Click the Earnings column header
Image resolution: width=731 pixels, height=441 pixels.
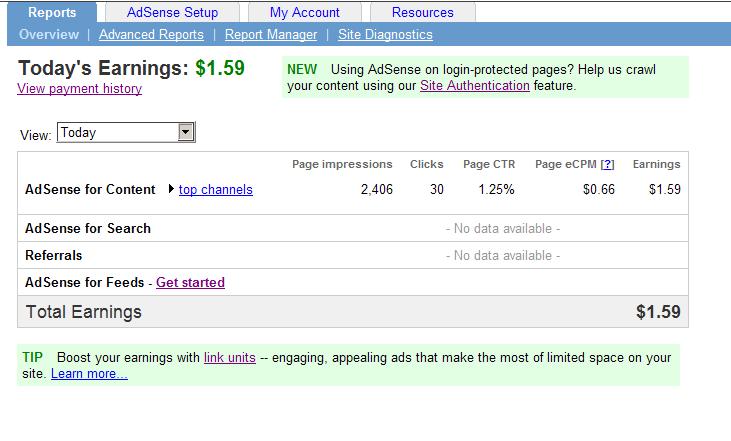(656, 164)
